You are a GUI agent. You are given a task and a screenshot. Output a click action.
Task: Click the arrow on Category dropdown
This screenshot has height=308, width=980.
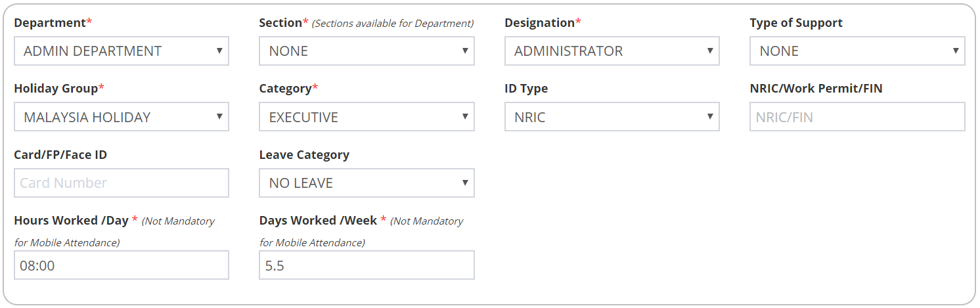(x=465, y=117)
